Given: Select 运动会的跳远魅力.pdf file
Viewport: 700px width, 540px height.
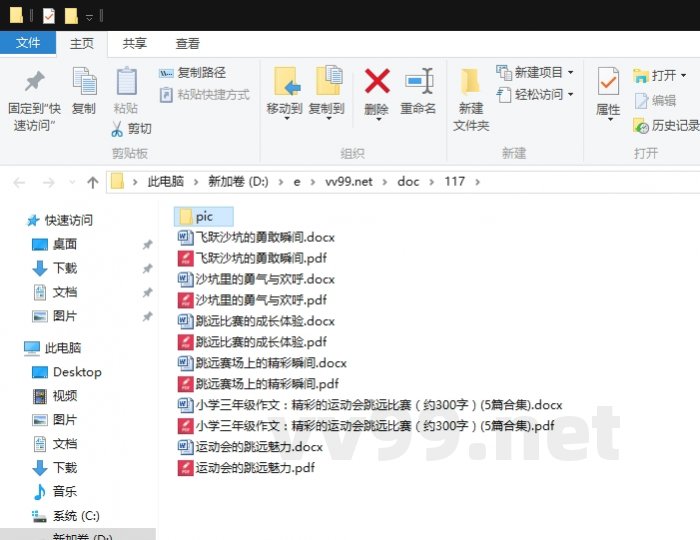Looking at the screenshot, I should click(x=246, y=468).
